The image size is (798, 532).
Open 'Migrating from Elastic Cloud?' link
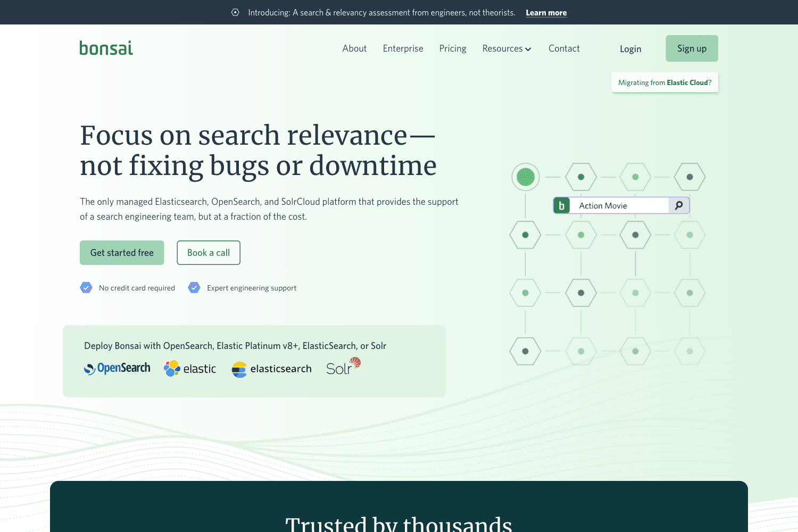pos(664,82)
